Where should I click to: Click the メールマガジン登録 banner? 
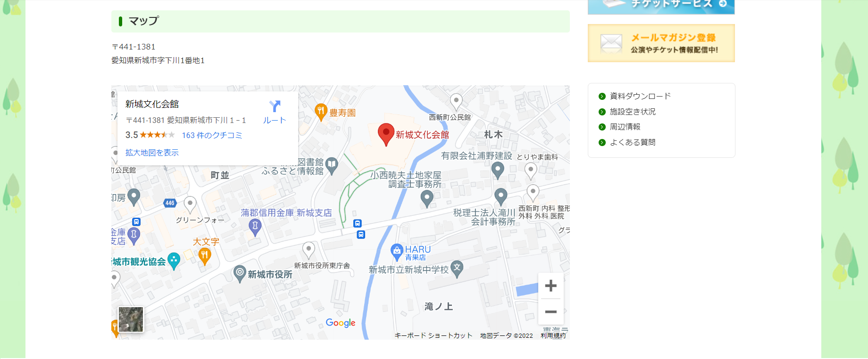pyautogui.click(x=661, y=43)
